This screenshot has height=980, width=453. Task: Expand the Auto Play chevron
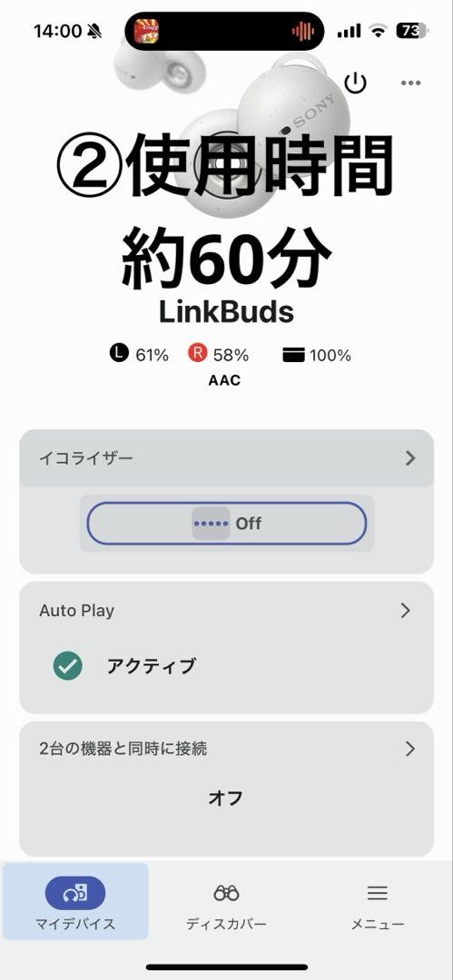(x=406, y=610)
